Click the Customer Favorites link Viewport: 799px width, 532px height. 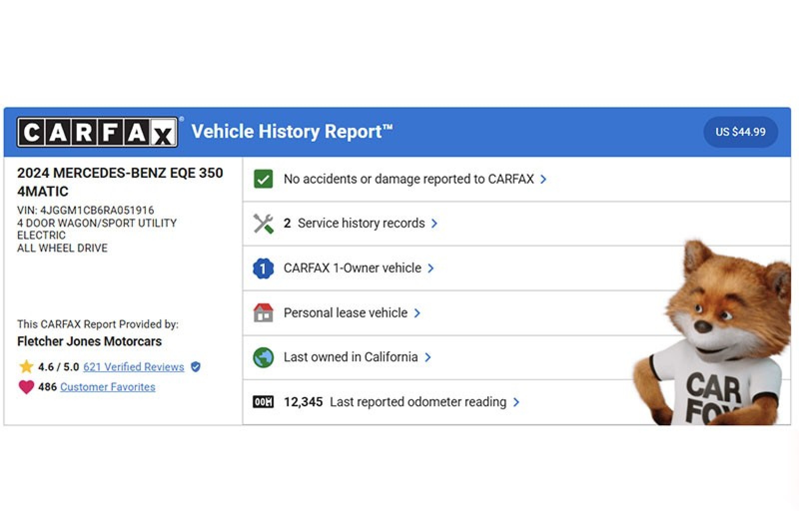107,386
